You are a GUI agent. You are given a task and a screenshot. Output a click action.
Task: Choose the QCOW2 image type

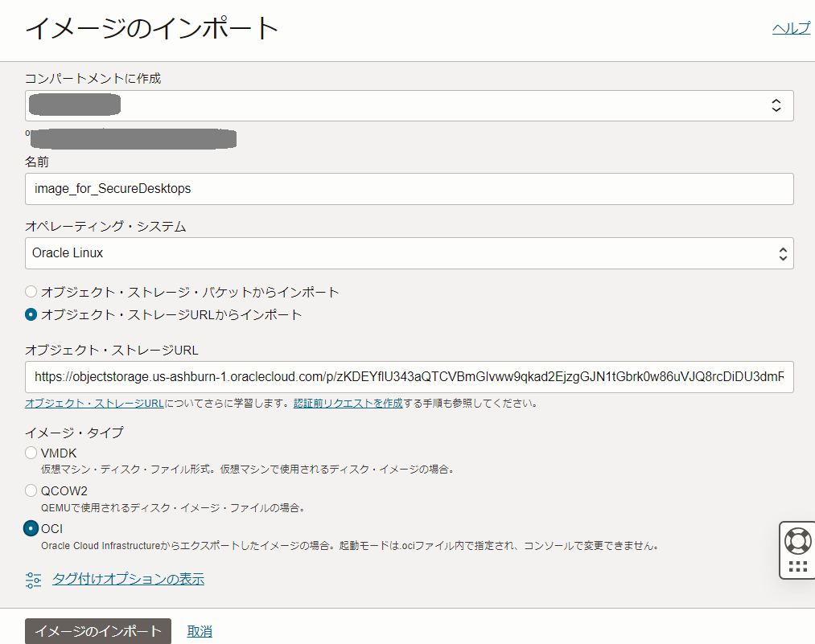click(x=31, y=490)
